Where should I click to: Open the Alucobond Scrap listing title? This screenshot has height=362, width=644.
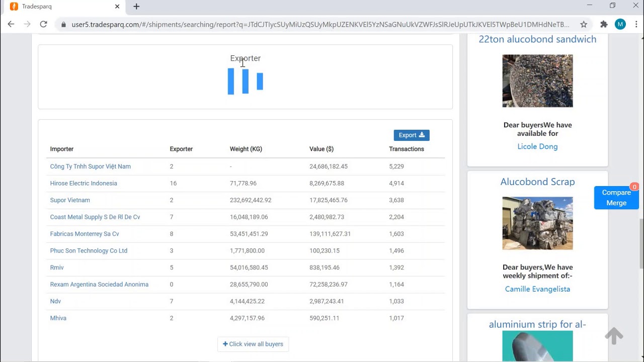537,182
